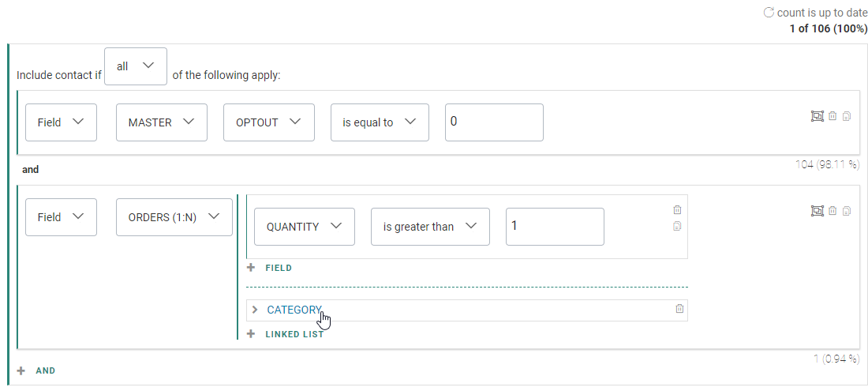Refresh the contact count
868x391 pixels.
pyautogui.click(x=769, y=13)
